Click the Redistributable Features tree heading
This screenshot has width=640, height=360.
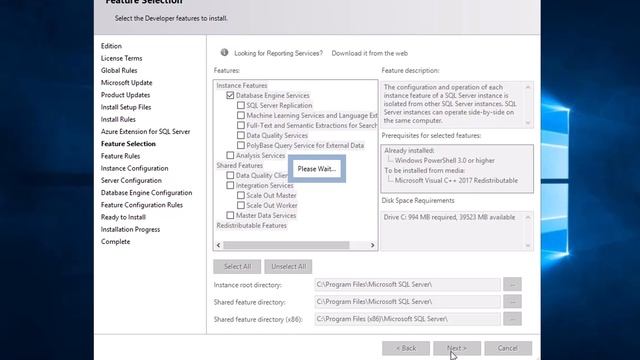coord(251,225)
